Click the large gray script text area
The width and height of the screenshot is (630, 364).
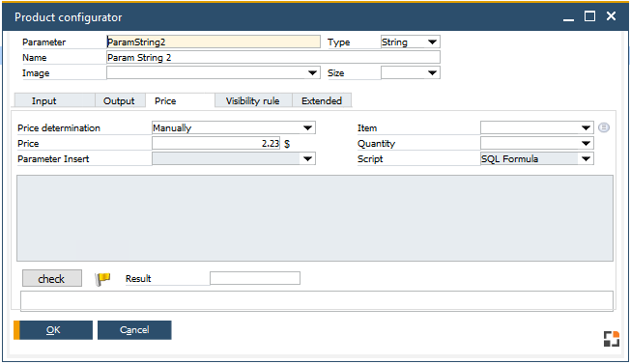(315, 218)
